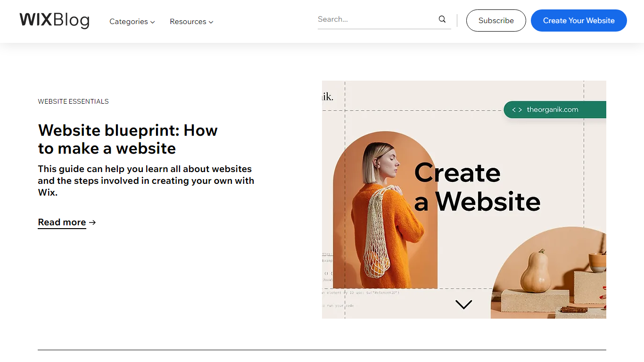Follow the Read more link
644x362 pixels.
(x=62, y=222)
